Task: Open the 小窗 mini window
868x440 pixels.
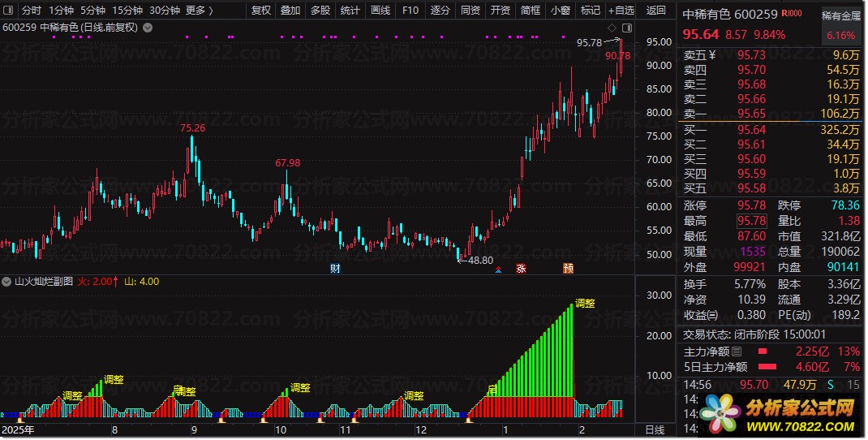Action: pos(561,10)
